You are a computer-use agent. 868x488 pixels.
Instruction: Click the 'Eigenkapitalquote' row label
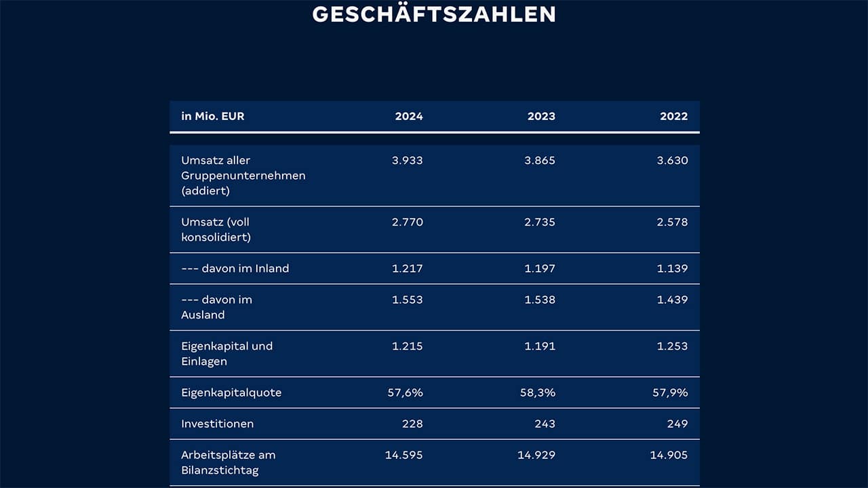(231, 392)
